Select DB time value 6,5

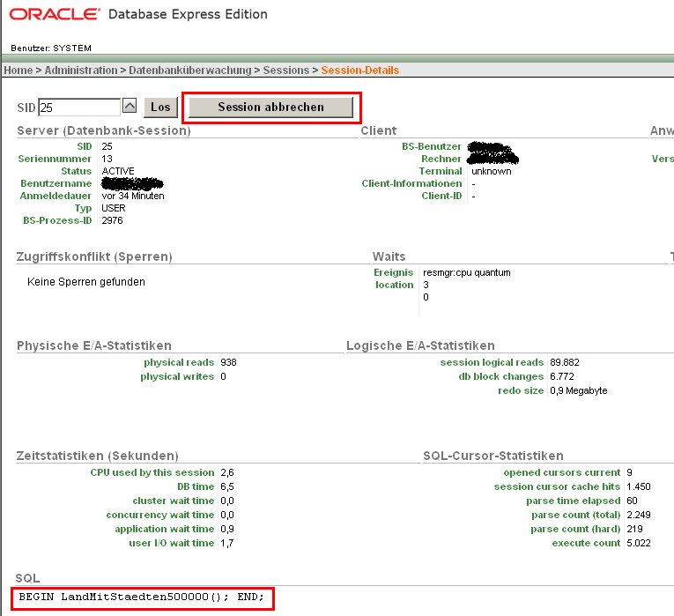coord(227,486)
